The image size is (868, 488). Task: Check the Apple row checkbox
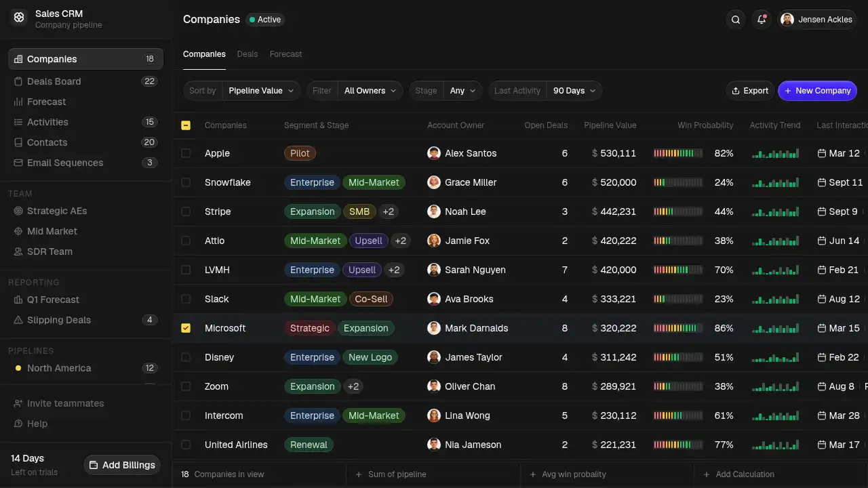point(186,153)
